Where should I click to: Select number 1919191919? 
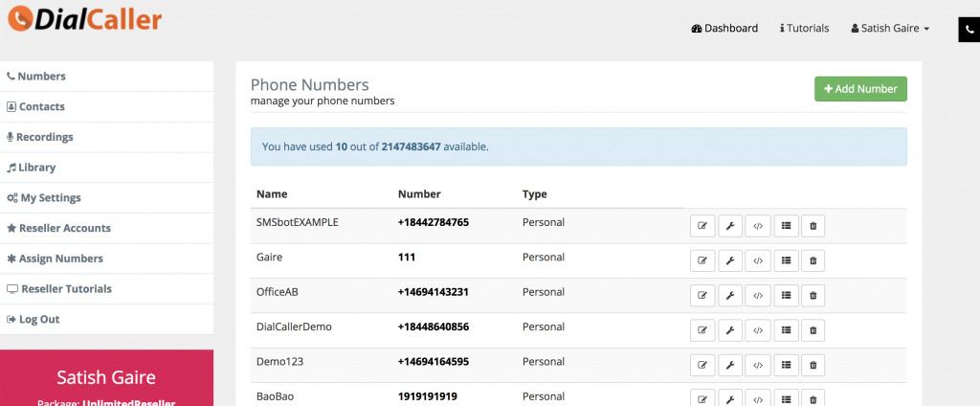click(428, 396)
